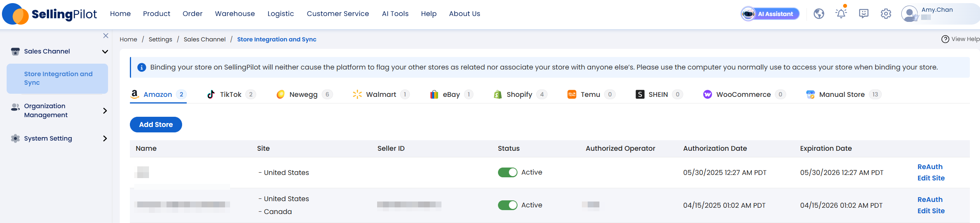Click the View Help link text

965,39
